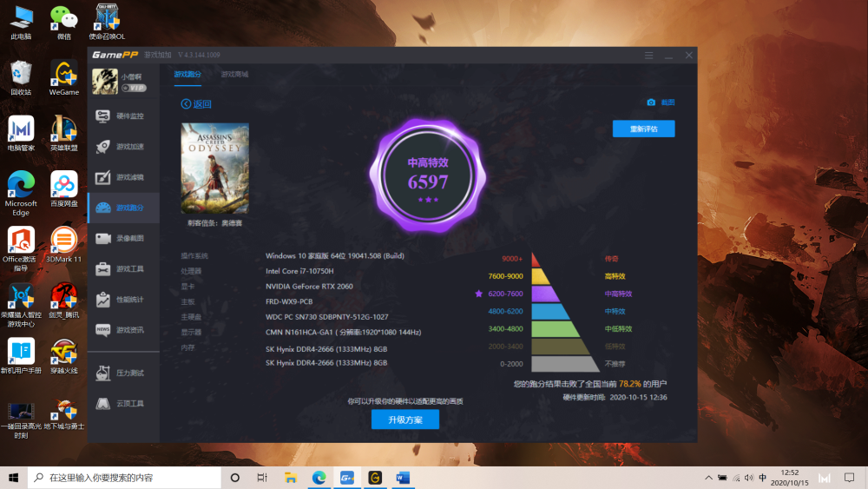Screen dimensions: 868x489
Task: Open 使命召唤OL desktop icon
Action: click(107, 23)
